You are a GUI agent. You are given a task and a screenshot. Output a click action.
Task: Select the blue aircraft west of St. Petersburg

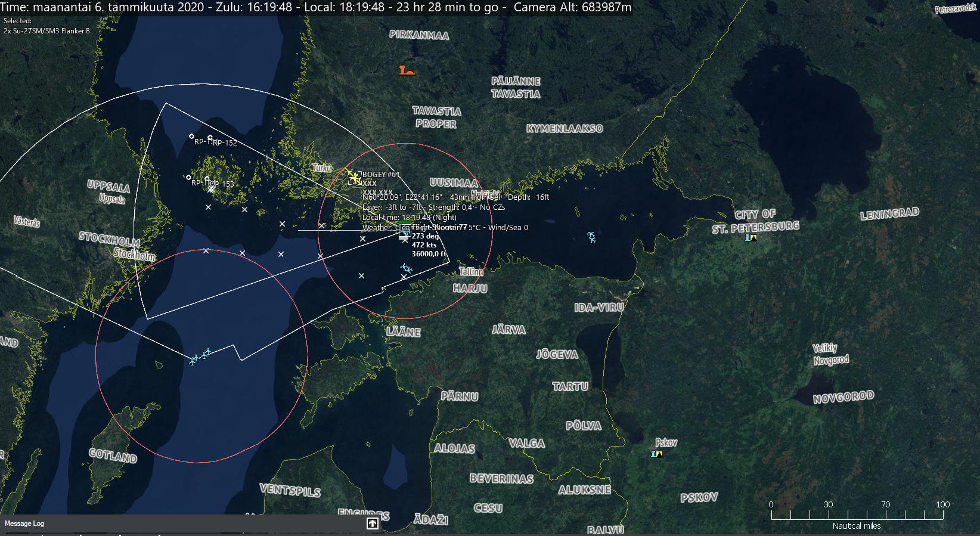click(591, 237)
